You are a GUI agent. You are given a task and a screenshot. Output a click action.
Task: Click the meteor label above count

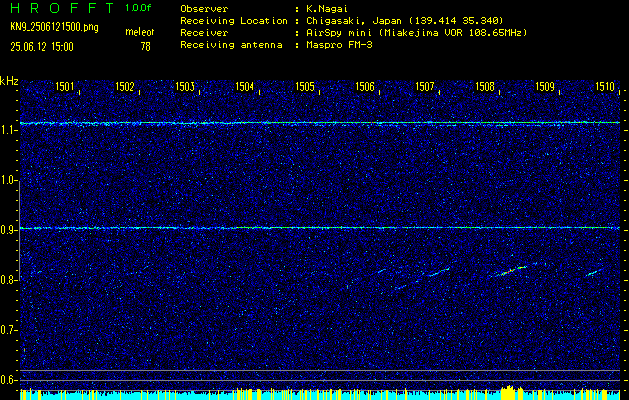point(140,32)
